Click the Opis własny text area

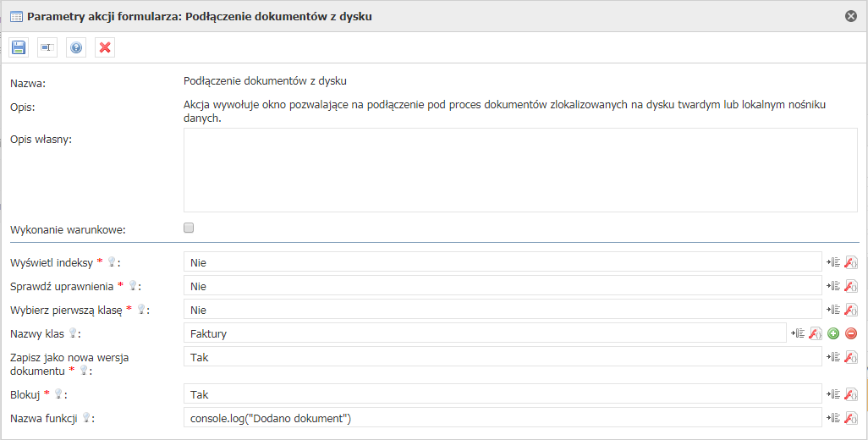520,170
